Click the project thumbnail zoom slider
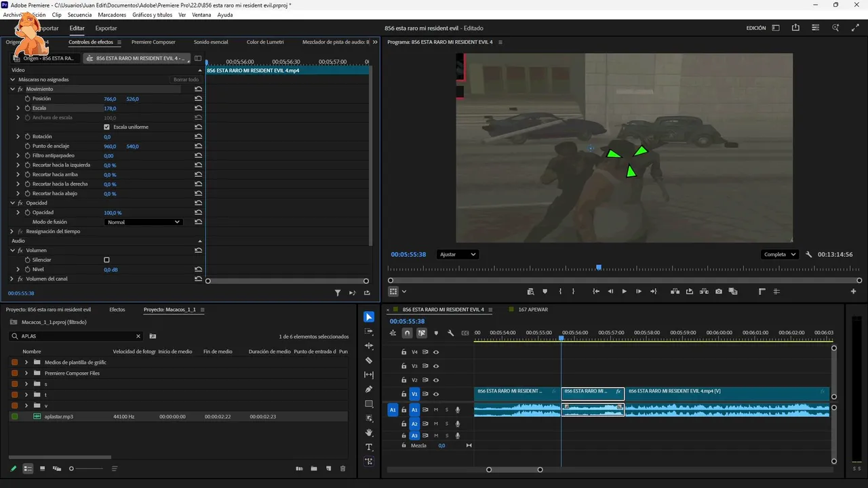Viewport: 868px width, 488px height. 87,468
